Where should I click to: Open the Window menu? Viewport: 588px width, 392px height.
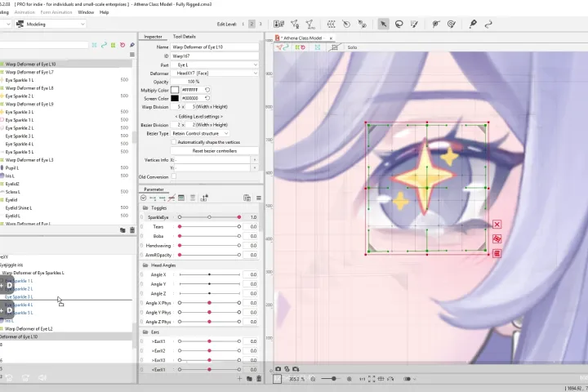coord(86,12)
